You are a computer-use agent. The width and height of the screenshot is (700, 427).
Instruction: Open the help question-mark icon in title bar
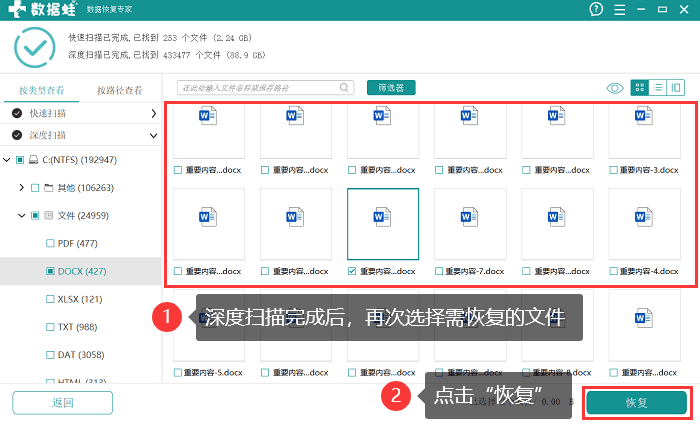coord(596,9)
